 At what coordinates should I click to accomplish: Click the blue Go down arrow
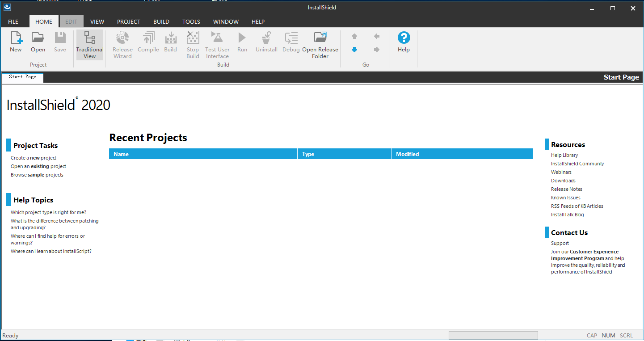[354, 50]
